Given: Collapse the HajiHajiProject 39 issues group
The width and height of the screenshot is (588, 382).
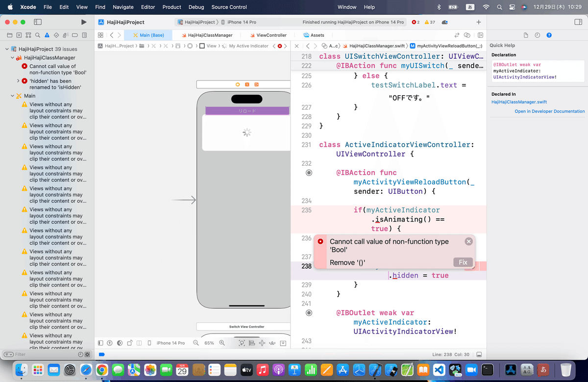Looking at the screenshot, I should tap(7, 49).
